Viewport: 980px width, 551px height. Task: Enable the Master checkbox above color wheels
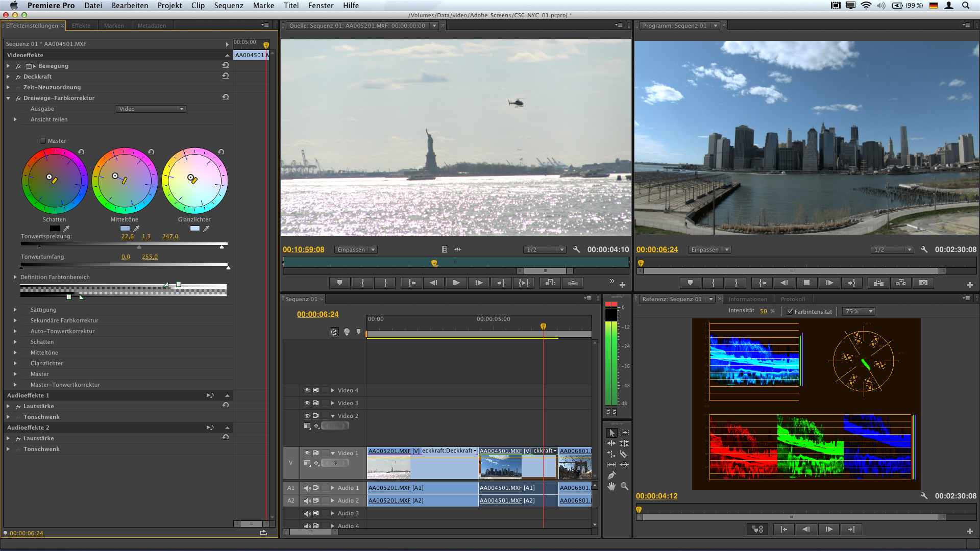[43, 141]
